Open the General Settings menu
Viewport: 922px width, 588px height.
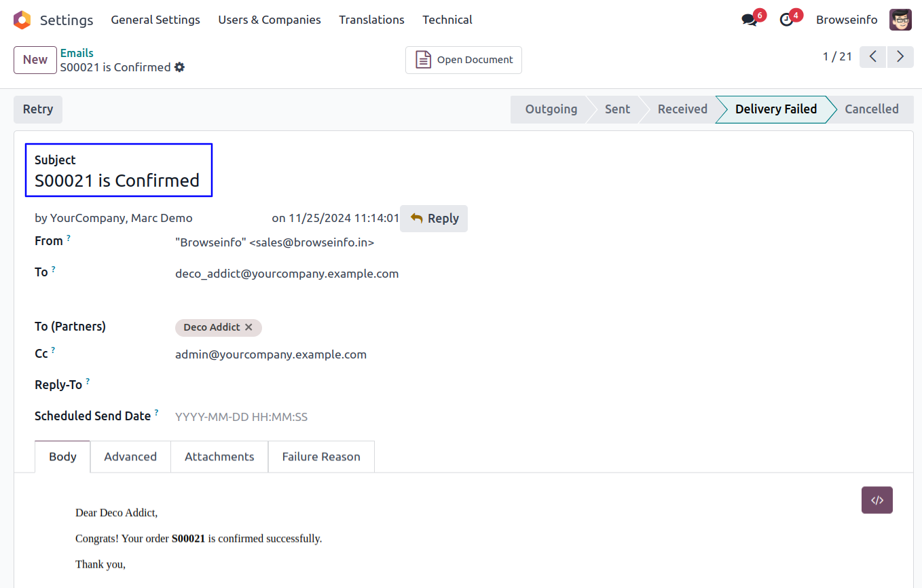pyautogui.click(x=155, y=20)
